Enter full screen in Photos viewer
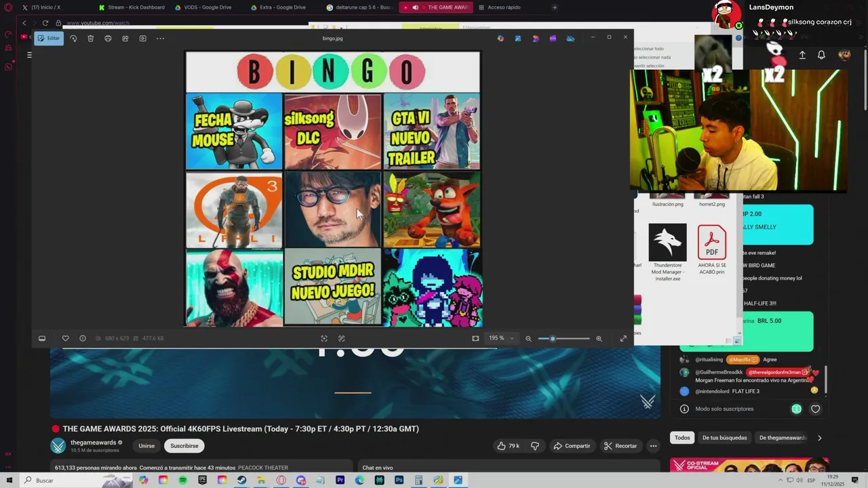Screen dimensions: 868x488 coord(623,338)
